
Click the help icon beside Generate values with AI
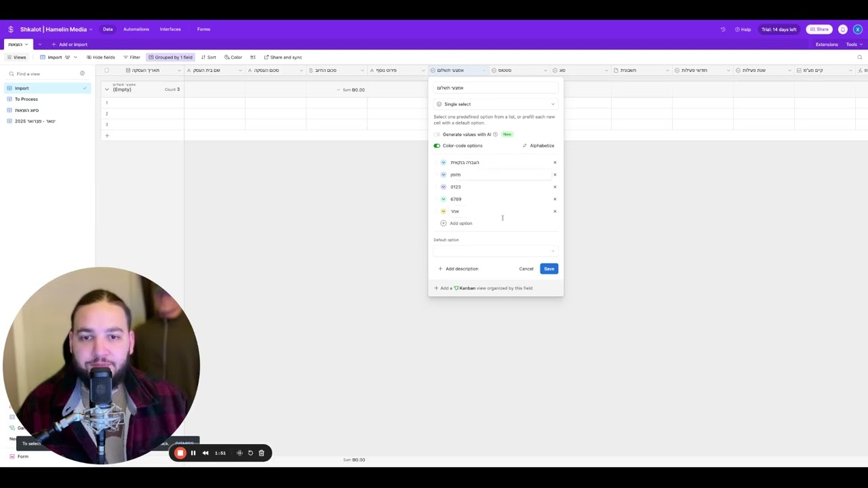495,134
